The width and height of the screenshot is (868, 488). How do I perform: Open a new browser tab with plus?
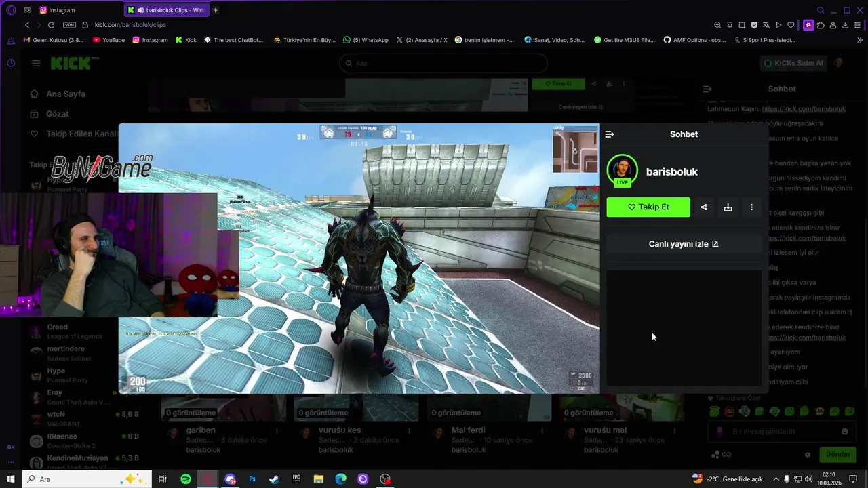(x=216, y=10)
